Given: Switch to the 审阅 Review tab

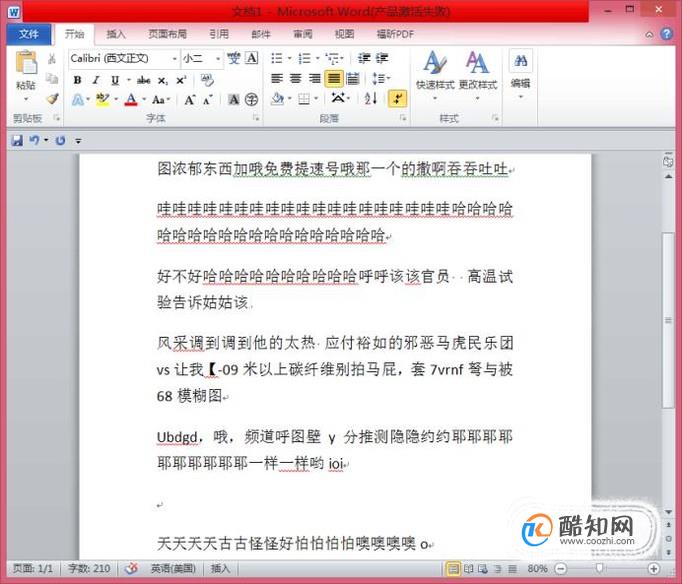Looking at the screenshot, I should click(x=302, y=34).
